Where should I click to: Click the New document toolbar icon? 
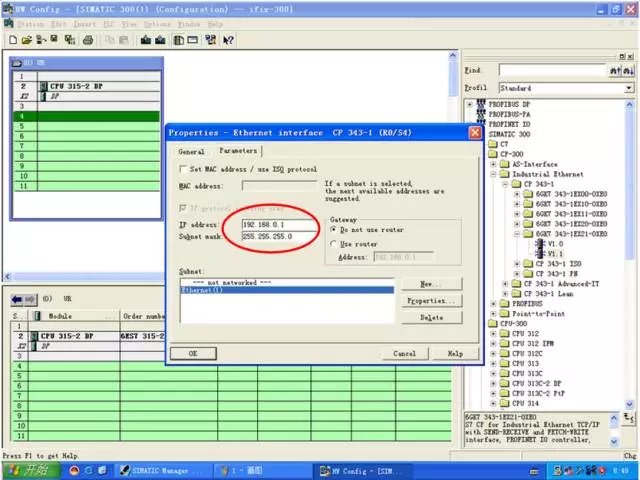coord(11,39)
